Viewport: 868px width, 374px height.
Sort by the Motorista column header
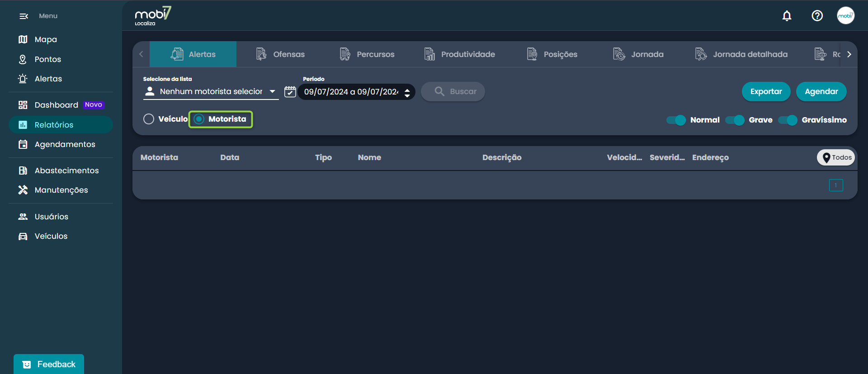[159, 157]
